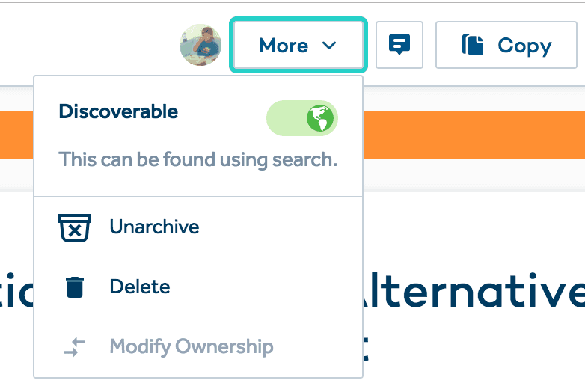Click the Delete trash can icon
Viewport: 585px width, 392px height.
pyautogui.click(x=75, y=287)
